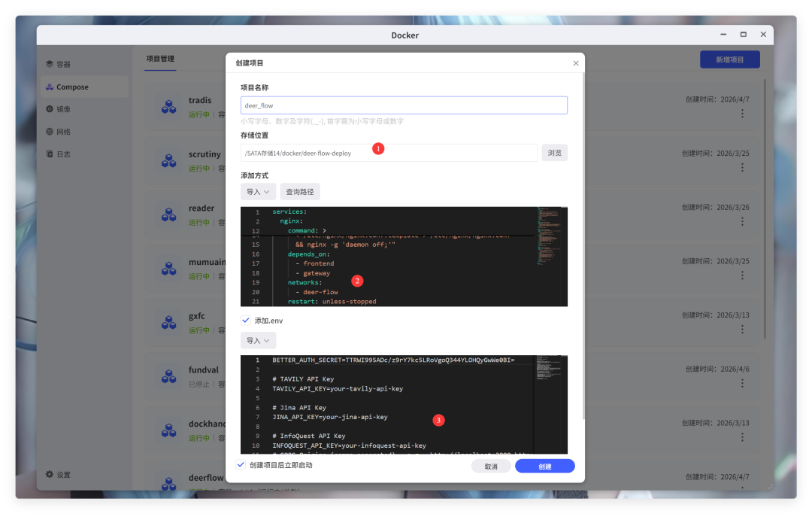Click the compose editor minimap
Viewport: 812px width, 514px height.
(x=549, y=236)
